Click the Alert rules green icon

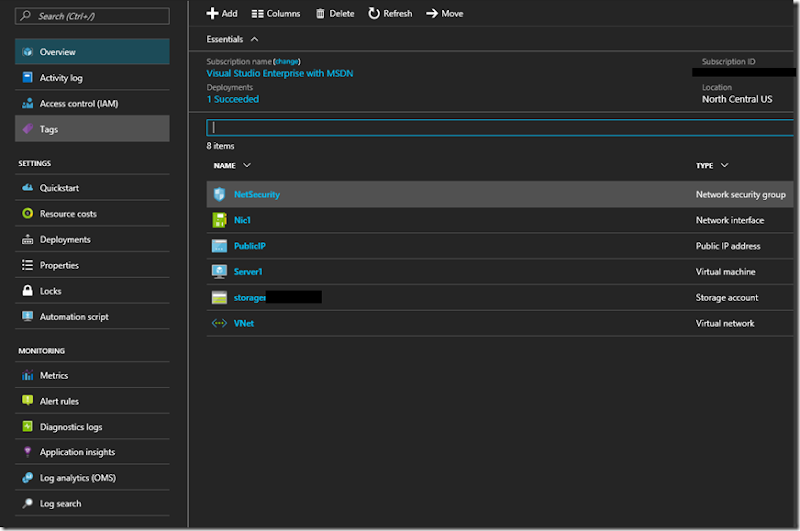(28, 400)
